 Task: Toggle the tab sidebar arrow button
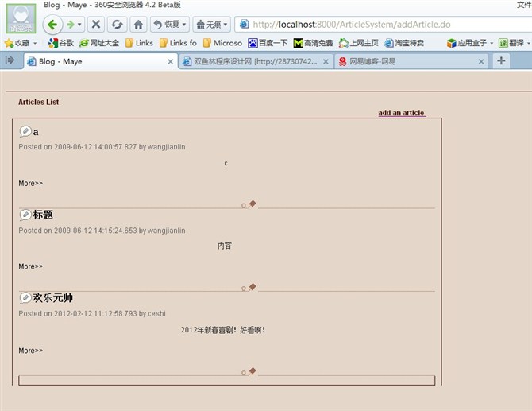[x=10, y=60]
